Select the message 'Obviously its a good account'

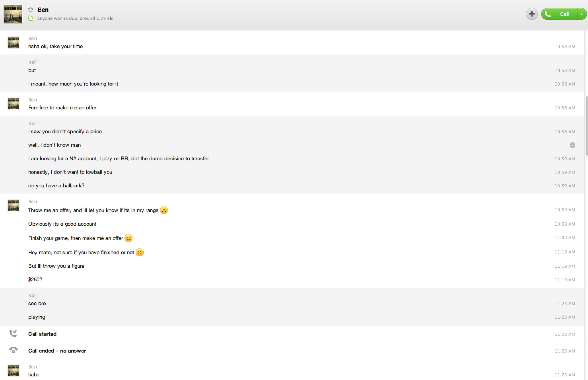tap(62, 224)
